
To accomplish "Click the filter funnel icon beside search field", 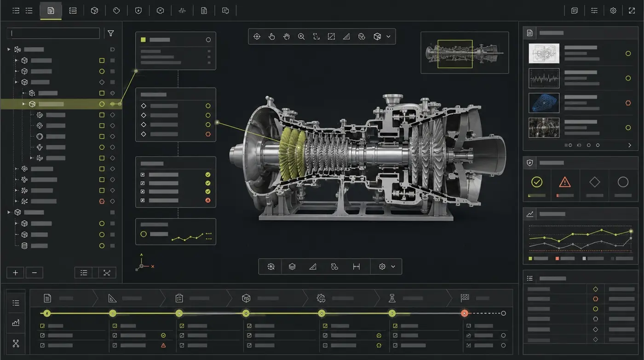I will click(111, 33).
